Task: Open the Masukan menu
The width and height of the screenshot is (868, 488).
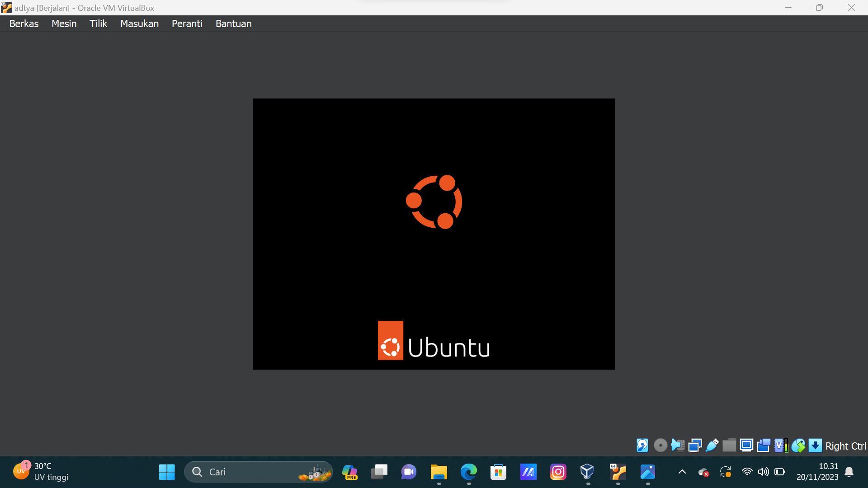Action: (139, 23)
